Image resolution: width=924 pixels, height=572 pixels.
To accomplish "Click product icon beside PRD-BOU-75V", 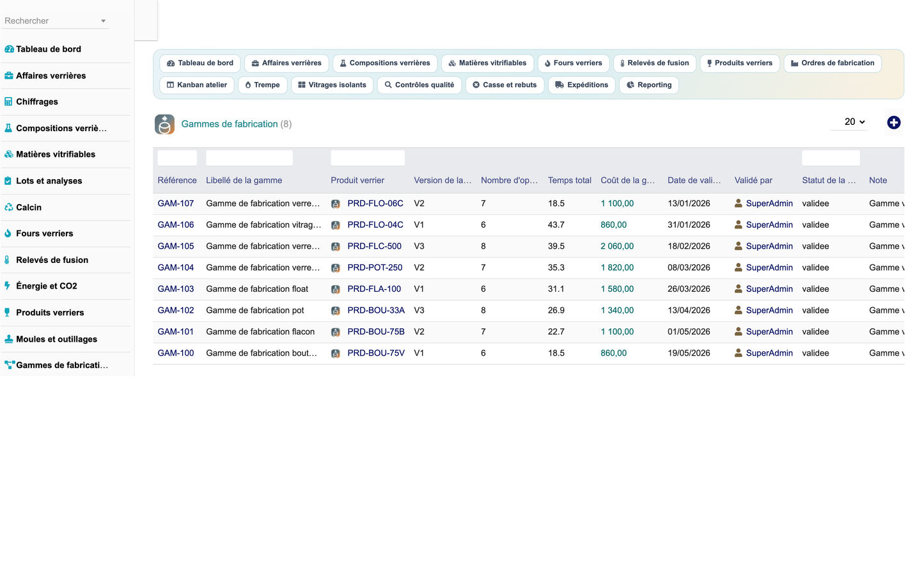I will point(336,353).
